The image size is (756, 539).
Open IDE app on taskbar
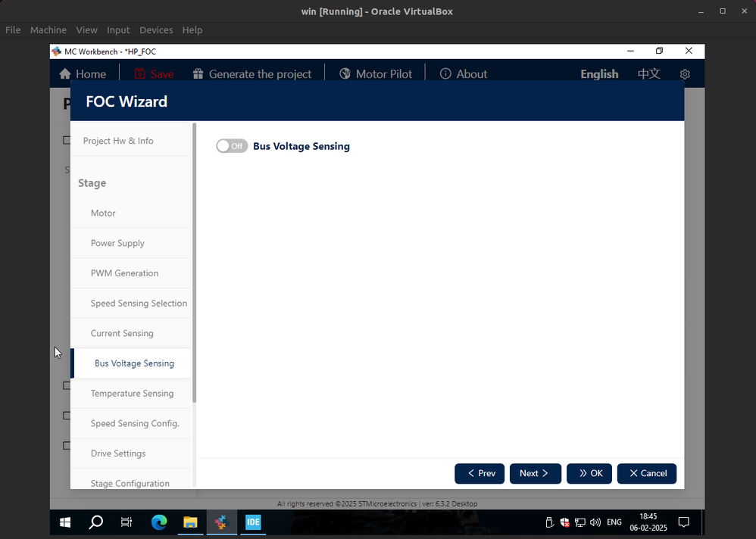pos(253,522)
